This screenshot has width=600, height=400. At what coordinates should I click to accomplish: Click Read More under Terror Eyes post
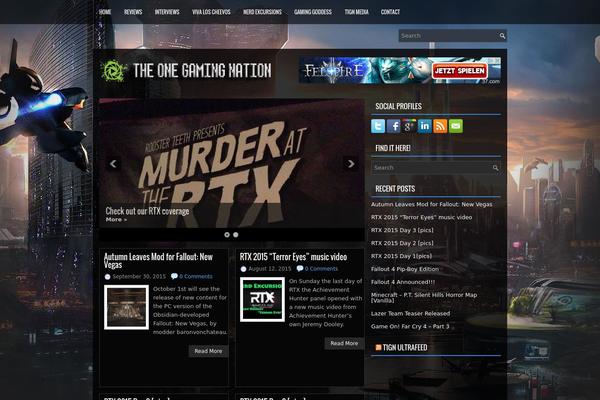coord(344,343)
